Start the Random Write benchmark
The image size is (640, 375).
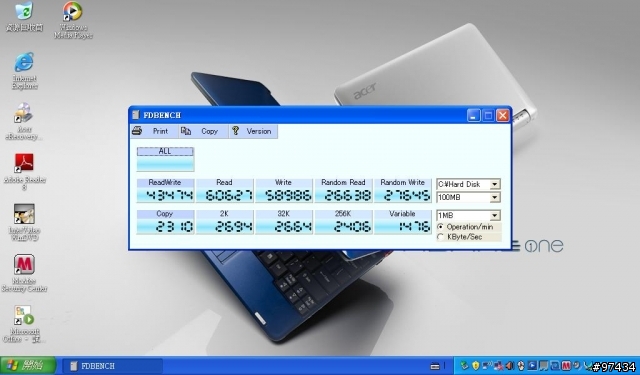point(402,190)
